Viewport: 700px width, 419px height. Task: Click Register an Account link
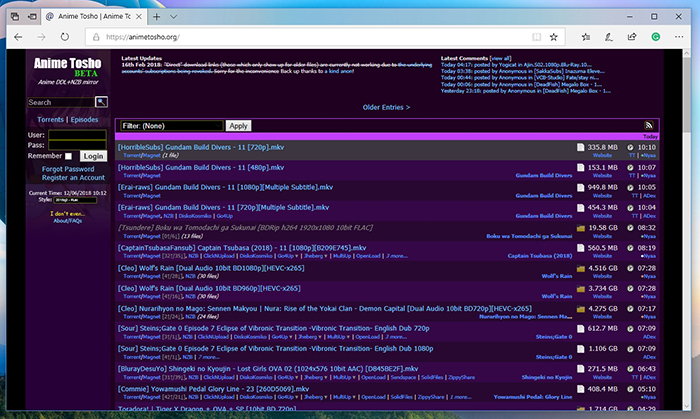coord(73,178)
